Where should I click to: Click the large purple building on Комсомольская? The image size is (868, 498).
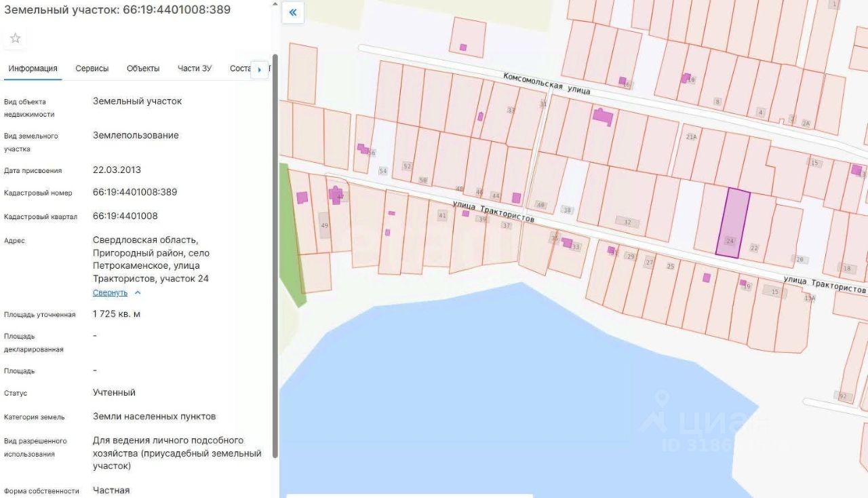(x=603, y=116)
